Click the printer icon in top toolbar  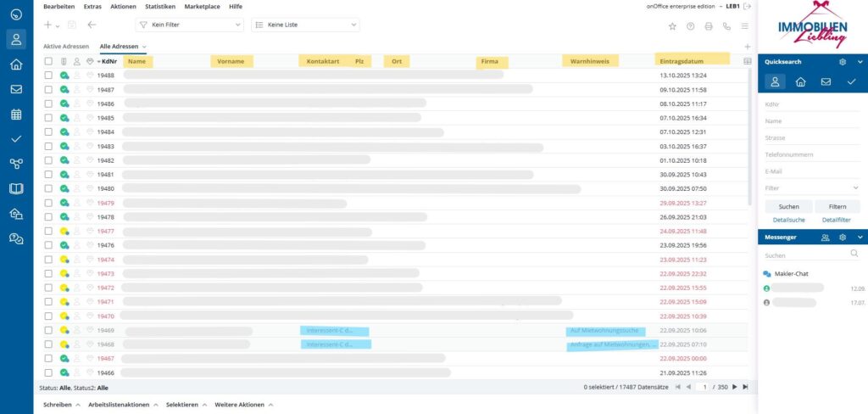pos(709,25)
